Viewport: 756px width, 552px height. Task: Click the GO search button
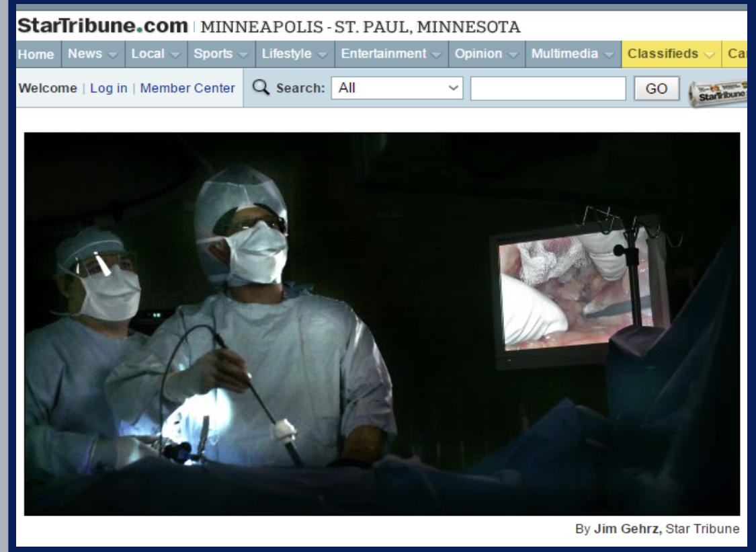tap(656, 88)
